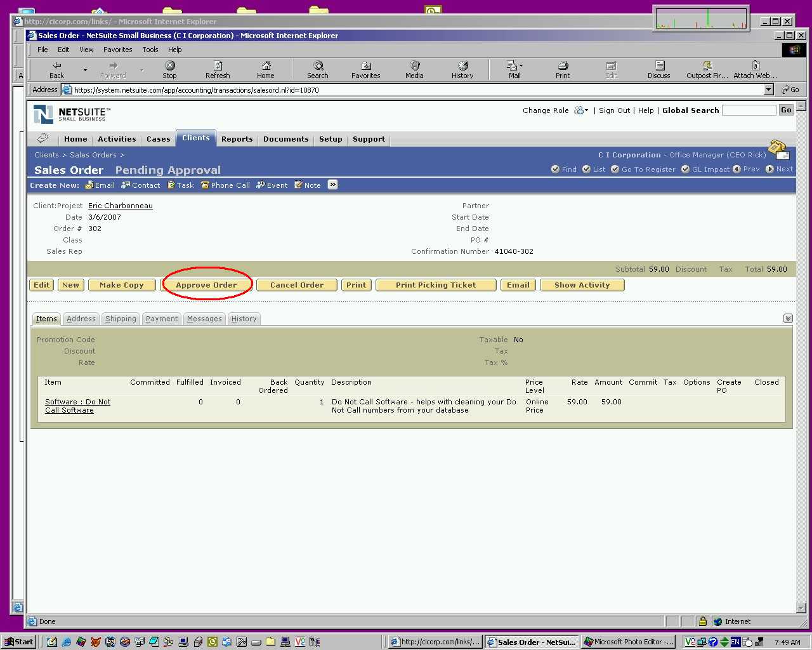The image size is (812, 650).
Task: Open the browser History icon
Action: [462, 69]
